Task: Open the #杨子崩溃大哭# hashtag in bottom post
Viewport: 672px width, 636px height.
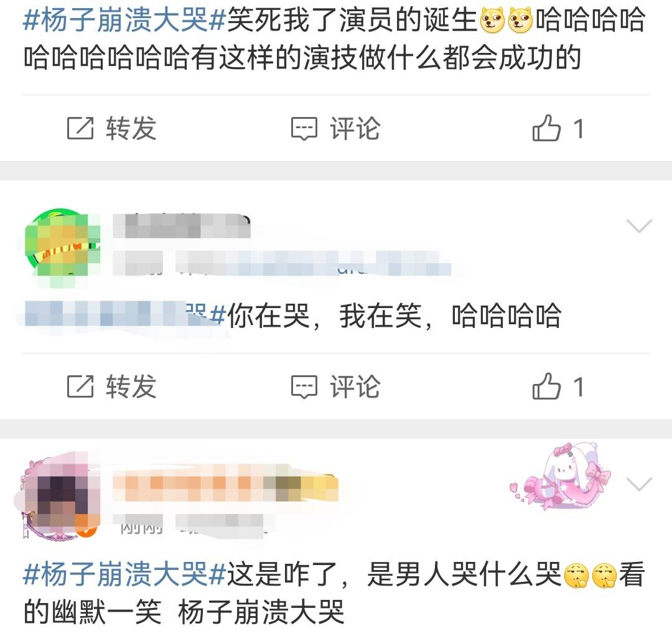Action: coord(124,574)
